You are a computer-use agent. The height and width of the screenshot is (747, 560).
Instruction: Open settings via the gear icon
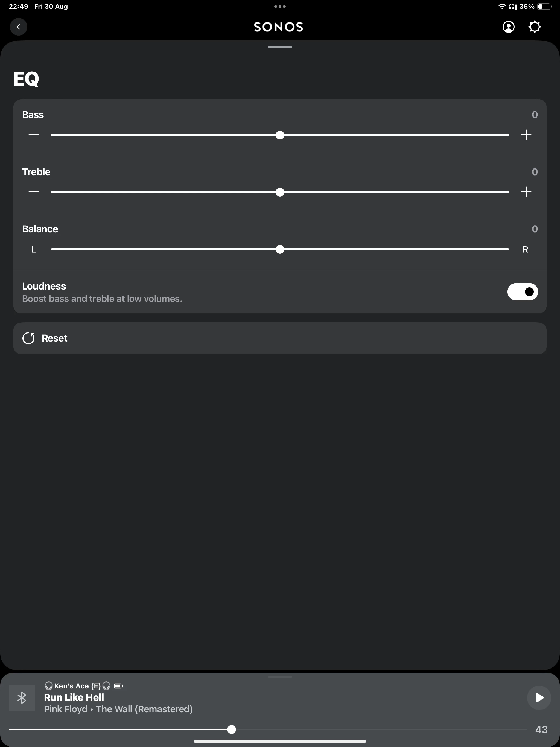(534, 27)
